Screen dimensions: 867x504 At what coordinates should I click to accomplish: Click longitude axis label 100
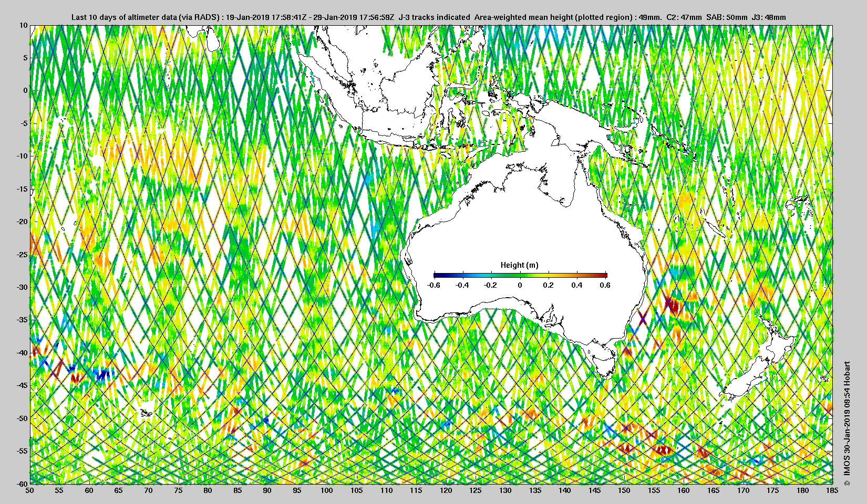pyautogui.click(x=327, y=490)
